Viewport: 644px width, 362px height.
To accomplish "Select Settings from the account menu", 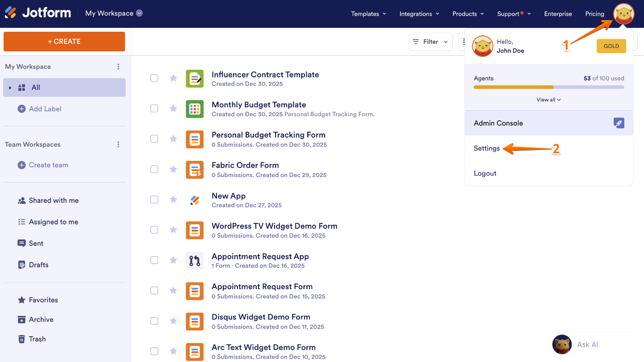I will [x=487, y=148].
